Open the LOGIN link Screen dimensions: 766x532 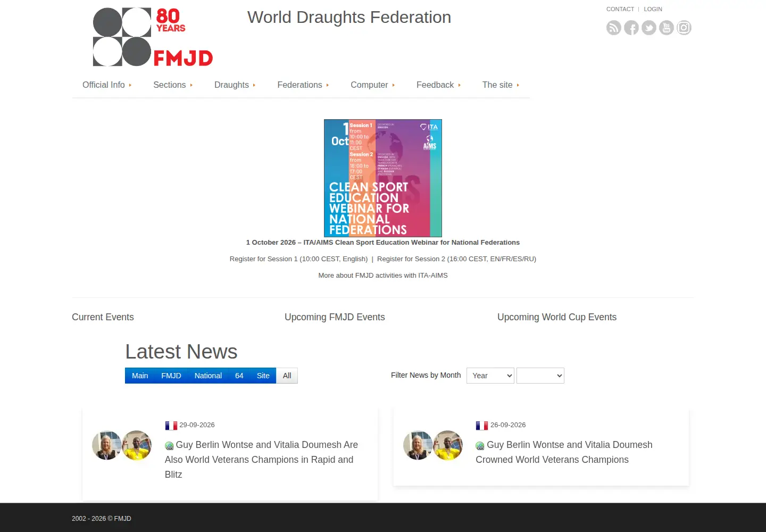[x=653, y=9]
